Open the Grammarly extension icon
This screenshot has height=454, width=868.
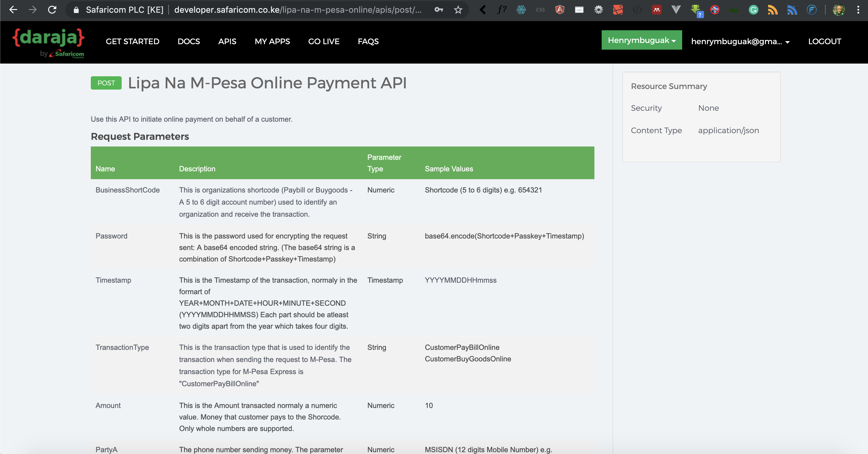tap(753, 10)
